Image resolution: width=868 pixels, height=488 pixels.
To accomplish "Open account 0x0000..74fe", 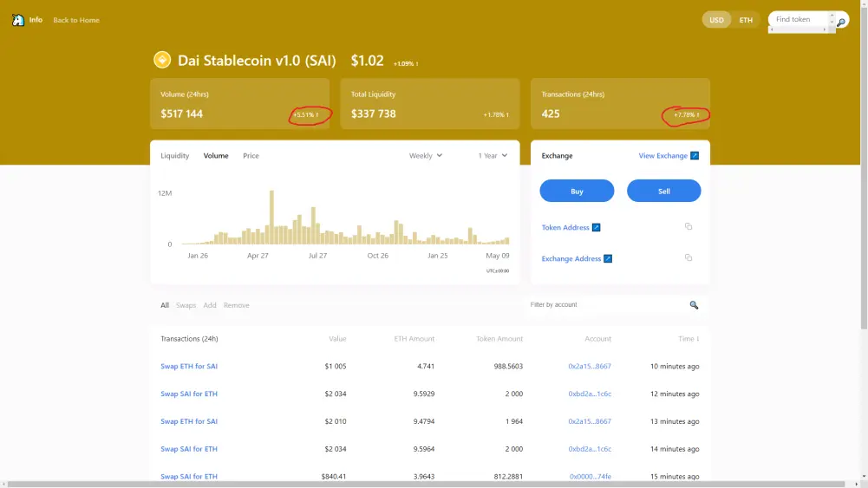I will pos(591,477).
